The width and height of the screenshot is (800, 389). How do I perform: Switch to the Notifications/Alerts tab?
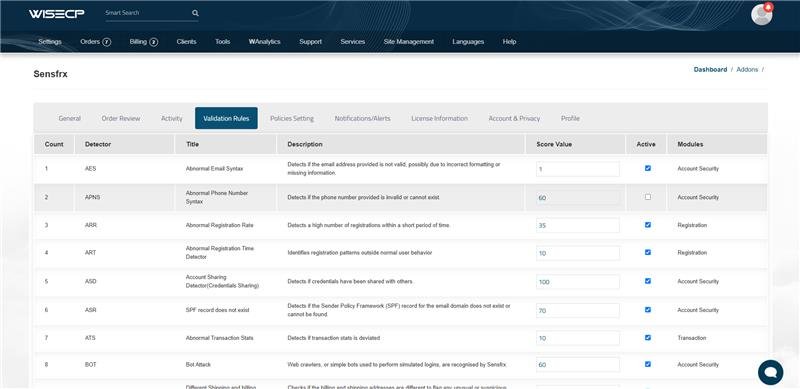pyautogui.click(x=362, y=118)
